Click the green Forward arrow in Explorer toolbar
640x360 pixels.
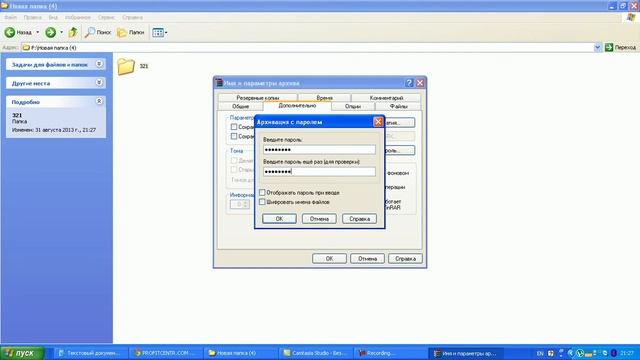(50, 32)
